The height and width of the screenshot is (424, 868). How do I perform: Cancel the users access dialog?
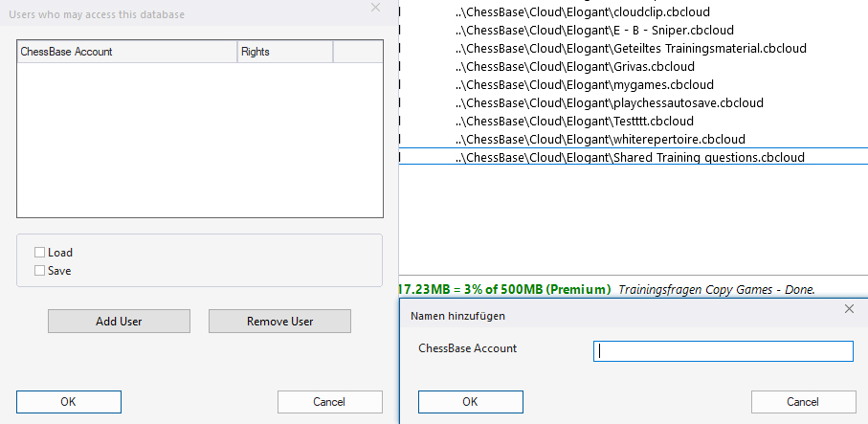(x=329, y=402)
